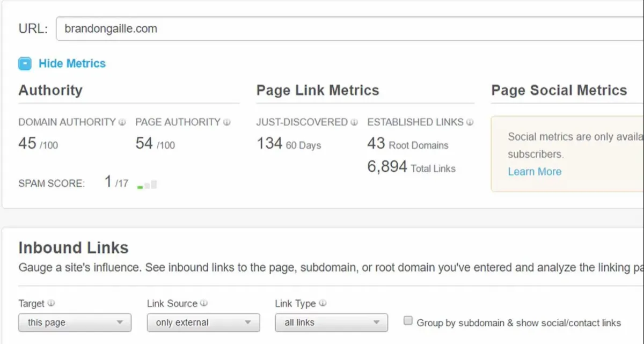Click the Link Type info icon
644x344 pixels.
[x=322, y=303]
